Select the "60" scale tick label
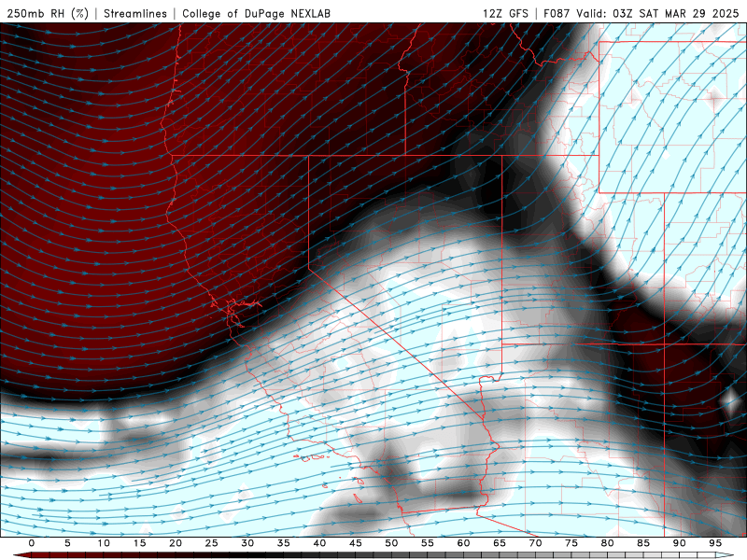 (463, 543)
